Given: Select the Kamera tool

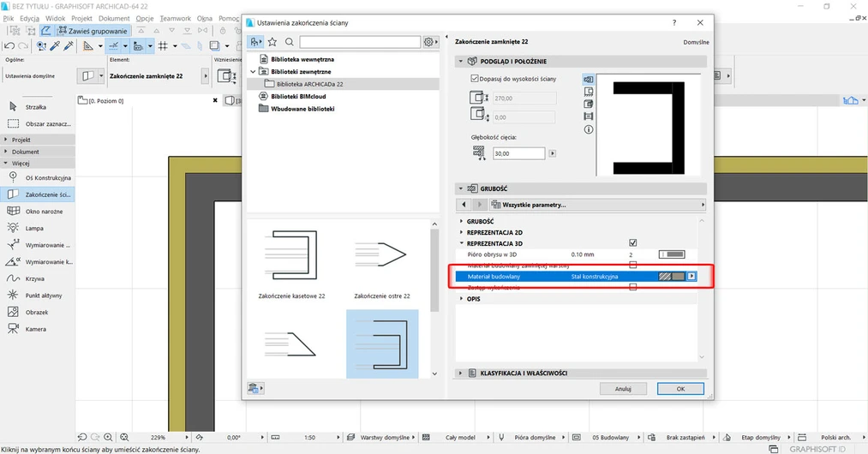Looking at the screenshot, I should point(35,329).
